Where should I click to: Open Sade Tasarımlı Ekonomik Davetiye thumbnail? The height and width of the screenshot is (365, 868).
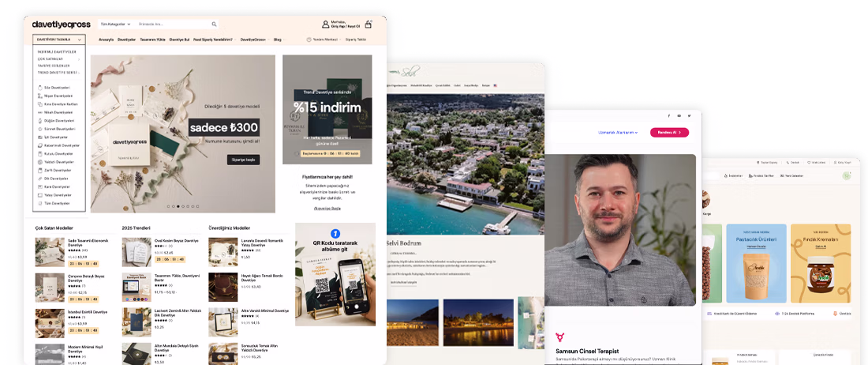pyautogui.click(x=50, y=253)
